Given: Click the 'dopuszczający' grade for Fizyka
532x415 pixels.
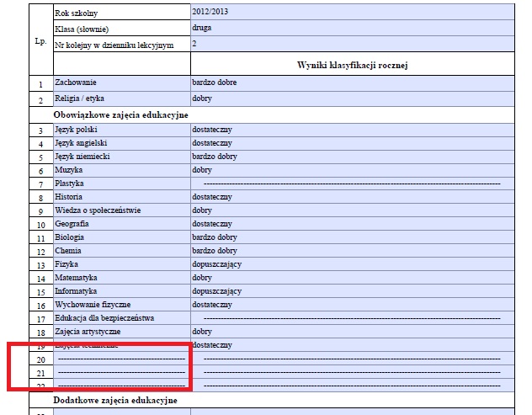Looking at the screenshot, I should click(353, 264).
